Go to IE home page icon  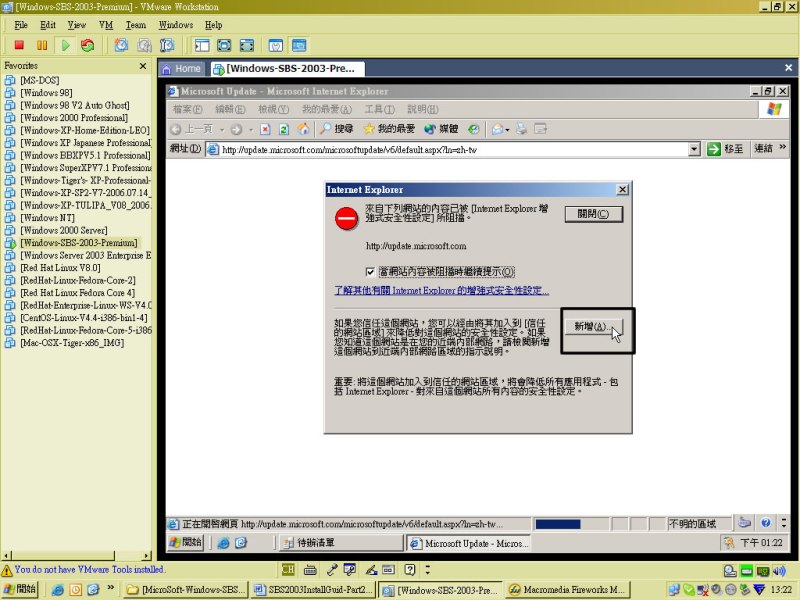click(x=304, y=129)
